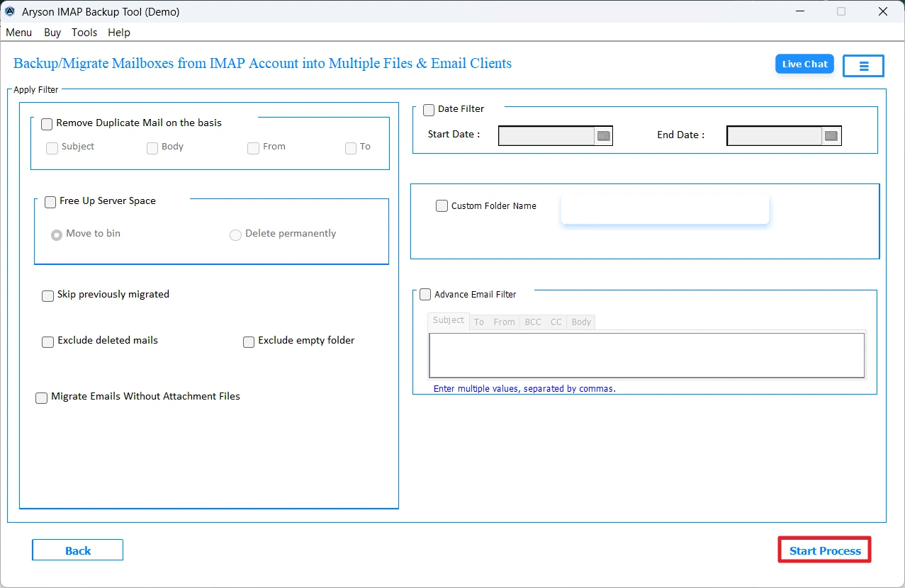The image size is (905, 588).
Task: Click the Advance Email Filter text area
Action: click(646, 356)
